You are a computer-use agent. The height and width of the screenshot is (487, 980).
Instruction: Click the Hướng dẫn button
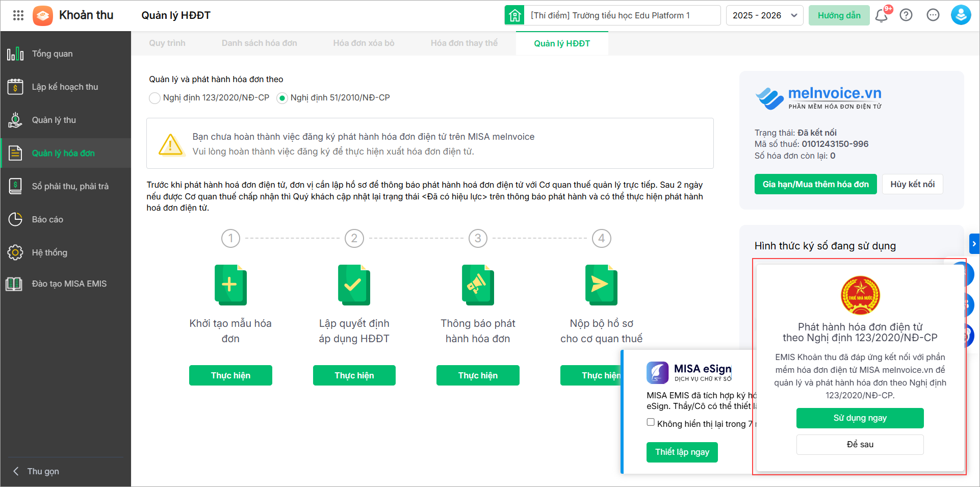(839, 15)
